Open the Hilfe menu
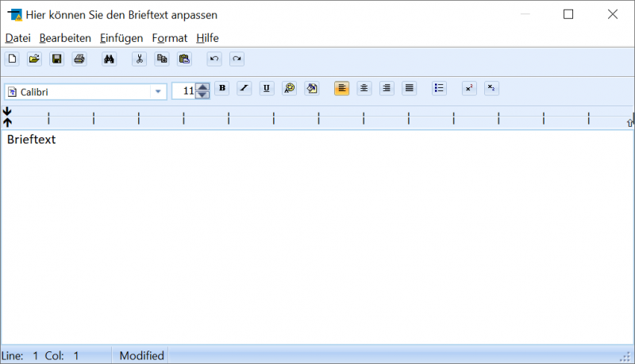Screen dimensions: 635x364 tap(207, 38)
